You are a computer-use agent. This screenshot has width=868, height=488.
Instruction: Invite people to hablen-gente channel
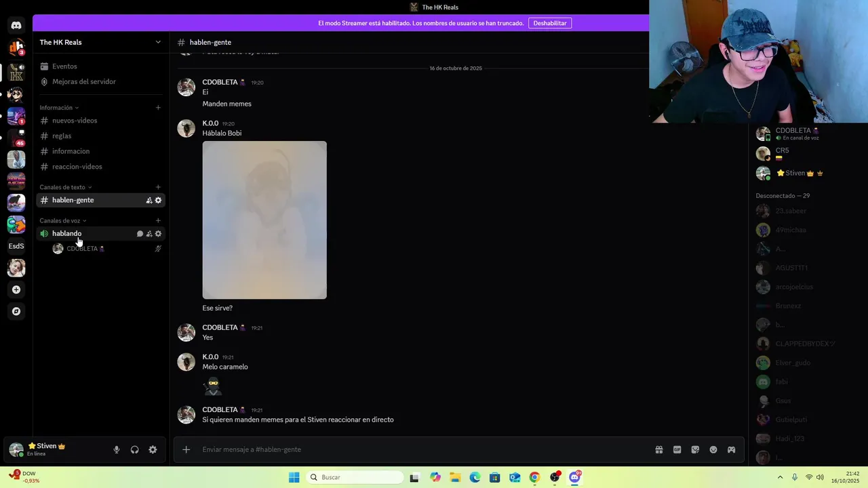coord(149,200)
